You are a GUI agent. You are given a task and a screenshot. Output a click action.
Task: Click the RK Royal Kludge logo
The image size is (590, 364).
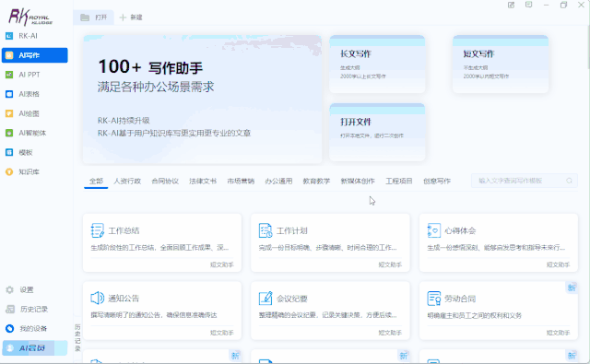point(30,17)
